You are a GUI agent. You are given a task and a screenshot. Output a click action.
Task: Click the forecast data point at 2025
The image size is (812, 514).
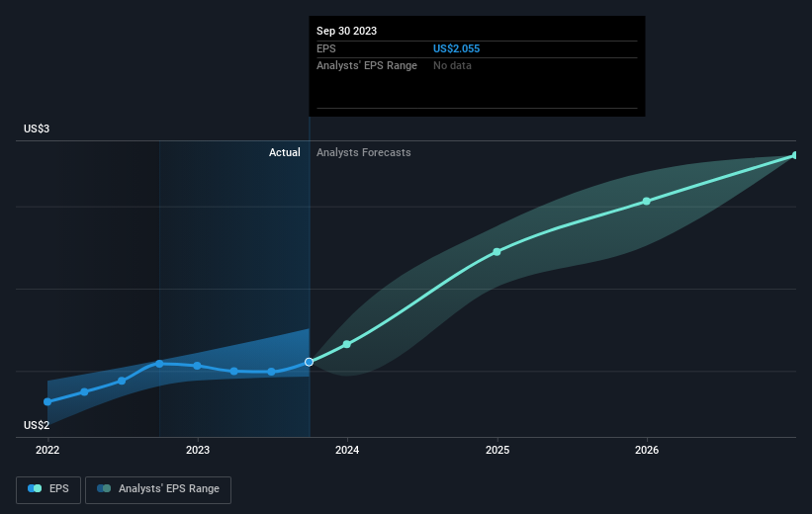pyautogui.click(x=496, y=251)
